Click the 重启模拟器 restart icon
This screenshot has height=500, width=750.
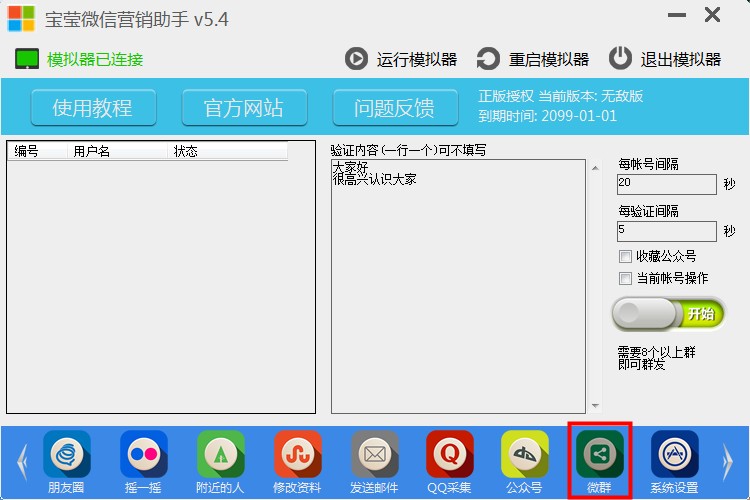click(x=488, y=59)
